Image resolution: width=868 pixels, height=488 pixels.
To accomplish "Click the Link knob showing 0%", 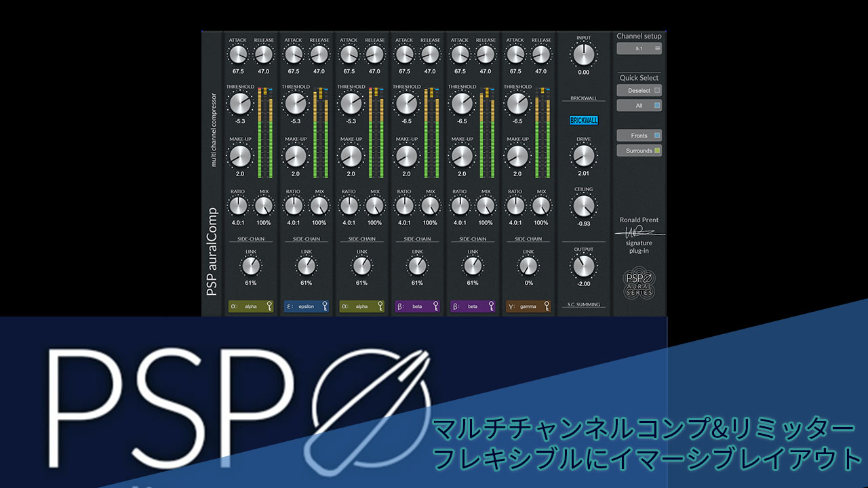I will coord(528,266).
